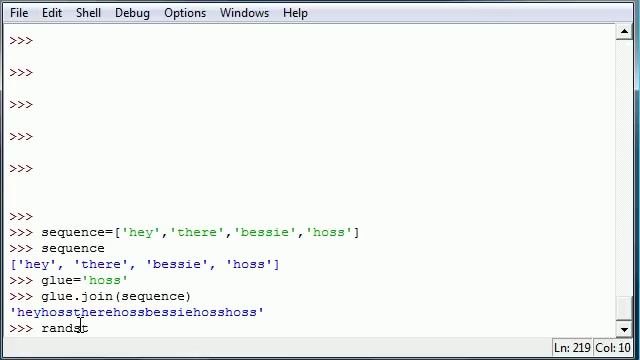Click the glue.join(sequence) line

coord(100,296)
